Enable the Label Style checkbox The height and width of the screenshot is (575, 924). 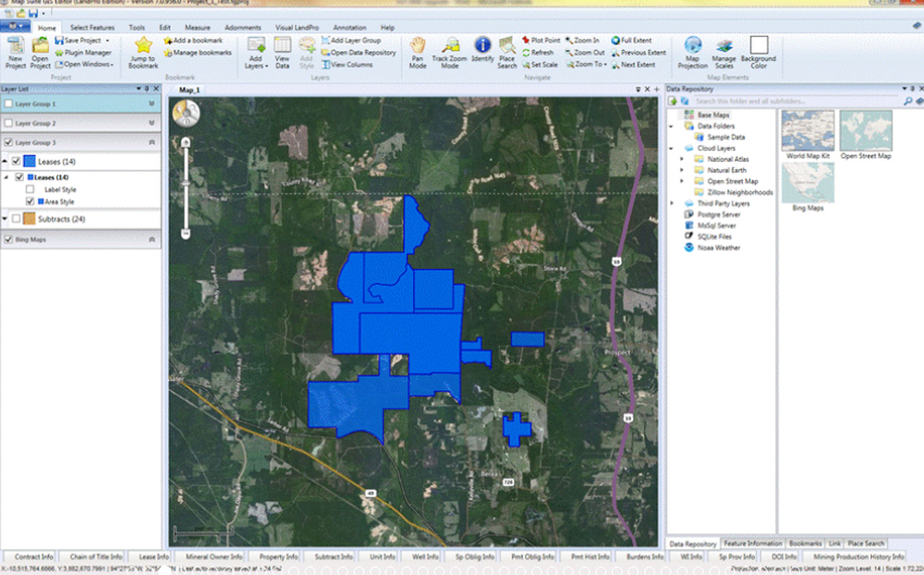click(30, 190)
